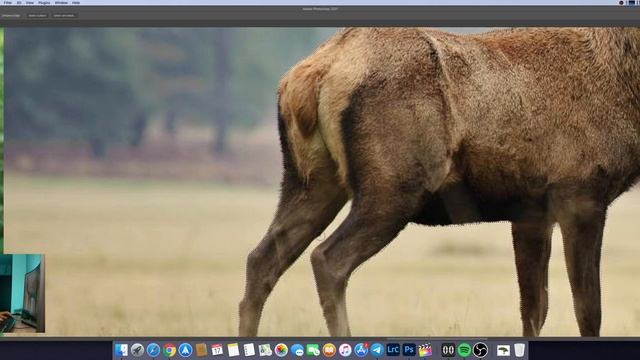This screenshot has height=360, width=640.
Task: Open the folder stack beside Trash
Action: [503, 350]
